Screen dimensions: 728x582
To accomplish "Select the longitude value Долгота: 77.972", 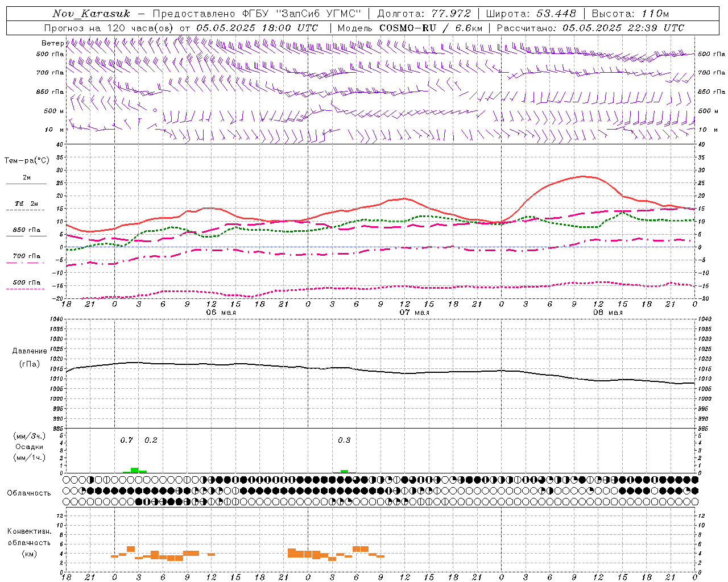I will pos(424,14).
